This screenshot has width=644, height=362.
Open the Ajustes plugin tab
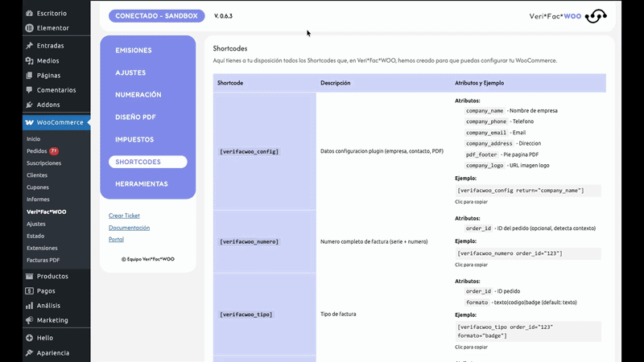pyautogui.click(x=130, y=72)
